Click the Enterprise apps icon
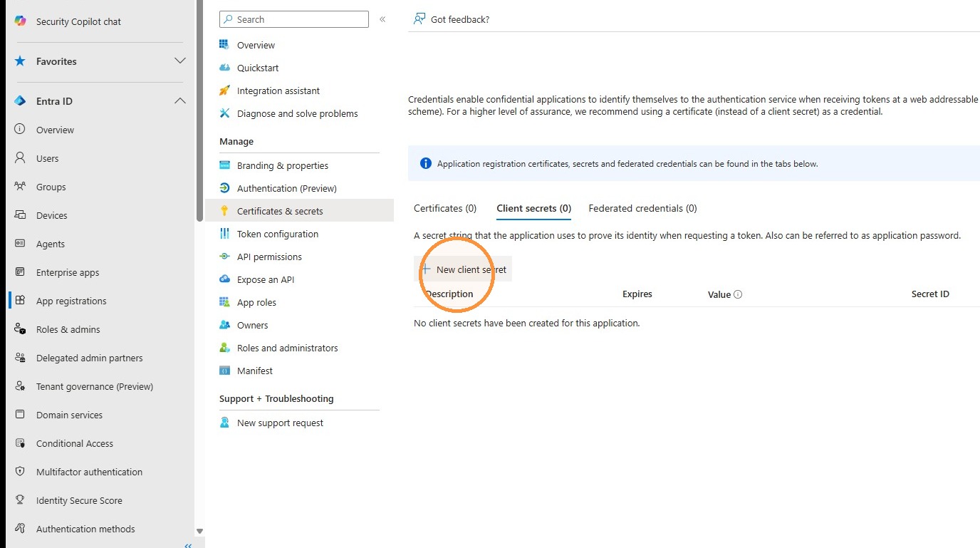Viewport: 980px width, 548px height. (20, 272)
